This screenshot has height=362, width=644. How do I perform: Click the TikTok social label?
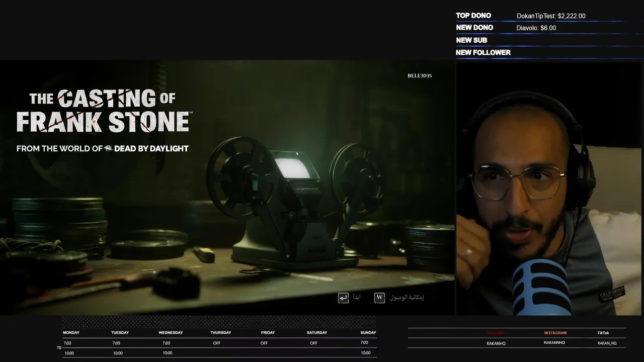[x=603, y=333]
